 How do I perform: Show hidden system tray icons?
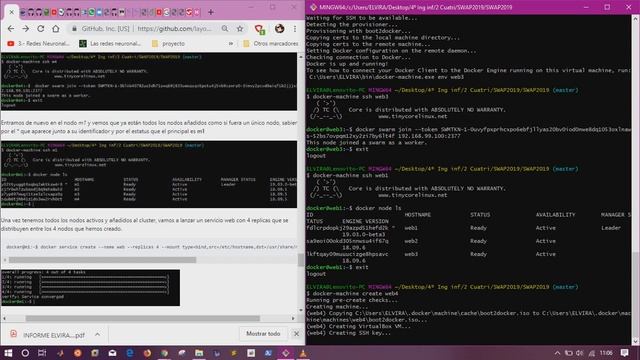(557, 353)
